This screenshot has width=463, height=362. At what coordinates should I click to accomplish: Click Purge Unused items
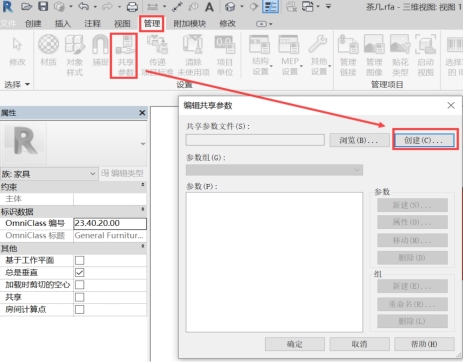click(193, 55)
